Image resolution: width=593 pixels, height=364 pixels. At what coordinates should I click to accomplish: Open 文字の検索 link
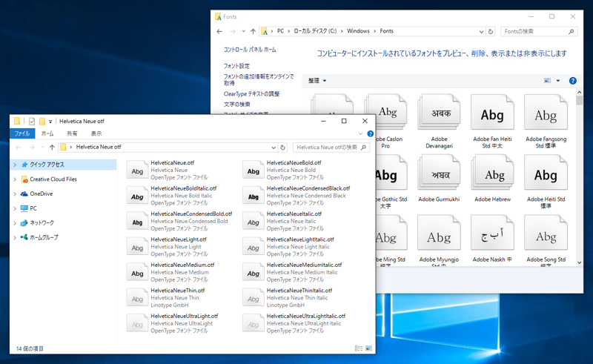point(236,105)
